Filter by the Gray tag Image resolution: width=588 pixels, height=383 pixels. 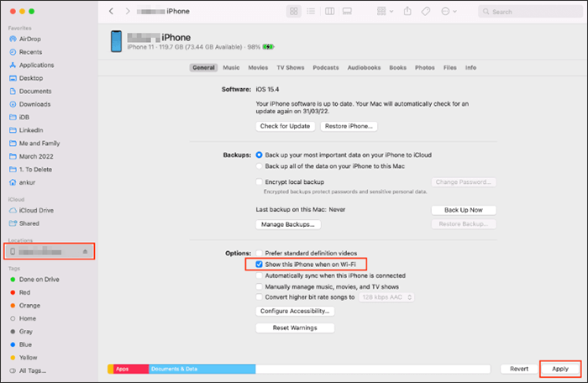point(25,332)
